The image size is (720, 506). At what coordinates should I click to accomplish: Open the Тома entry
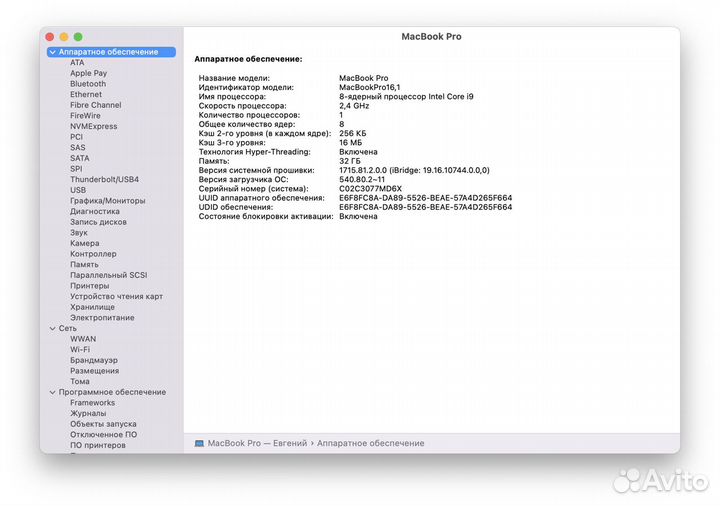click(x=79, y=381)
